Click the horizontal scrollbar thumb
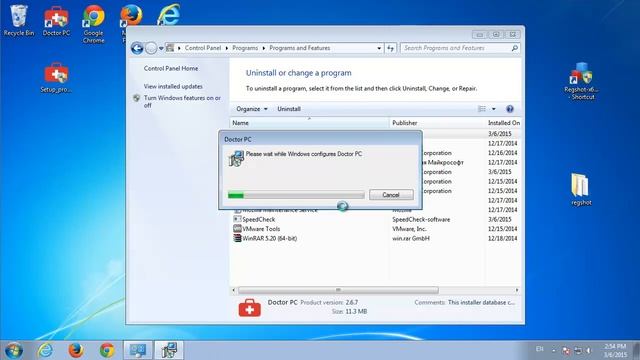This screenshot has width=640, height=360. click(x=338, y=290)
